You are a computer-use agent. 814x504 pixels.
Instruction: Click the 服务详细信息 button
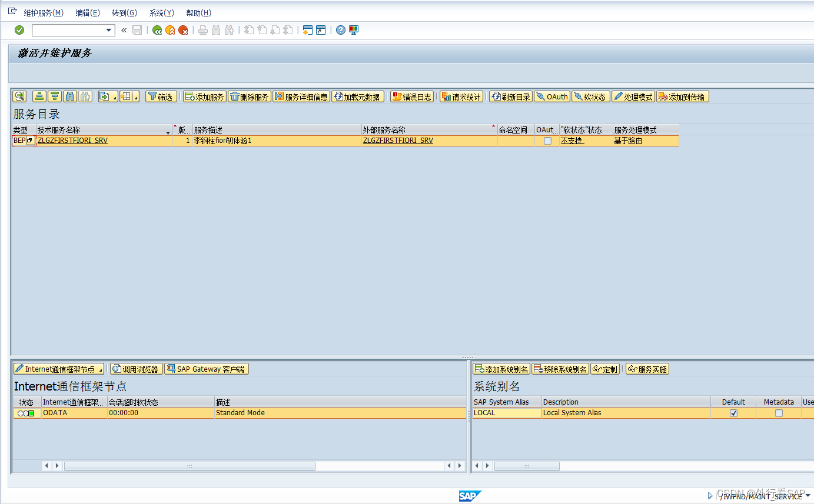(301, 96)
